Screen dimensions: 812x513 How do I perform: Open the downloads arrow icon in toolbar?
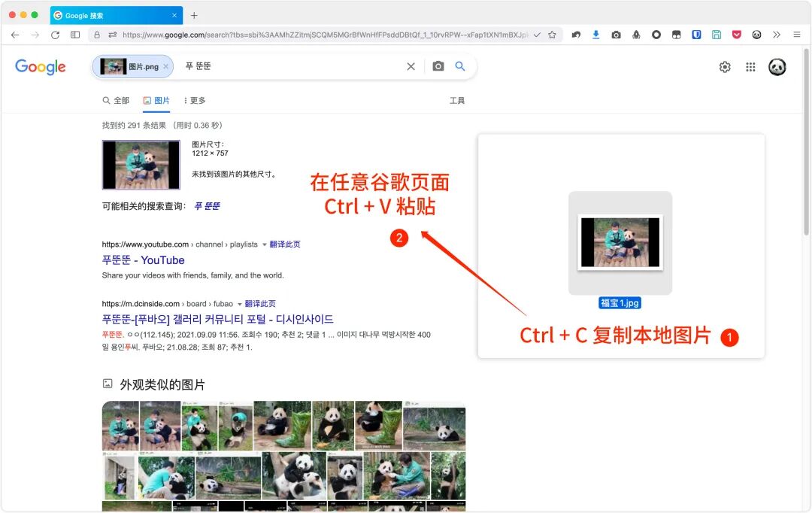596,35
